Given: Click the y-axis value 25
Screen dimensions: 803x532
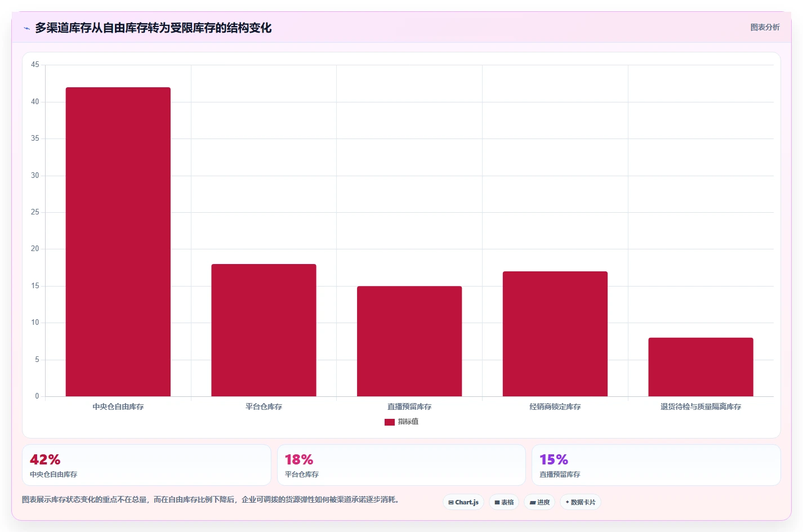Looking at the screenshot, I should pos(35,212).
